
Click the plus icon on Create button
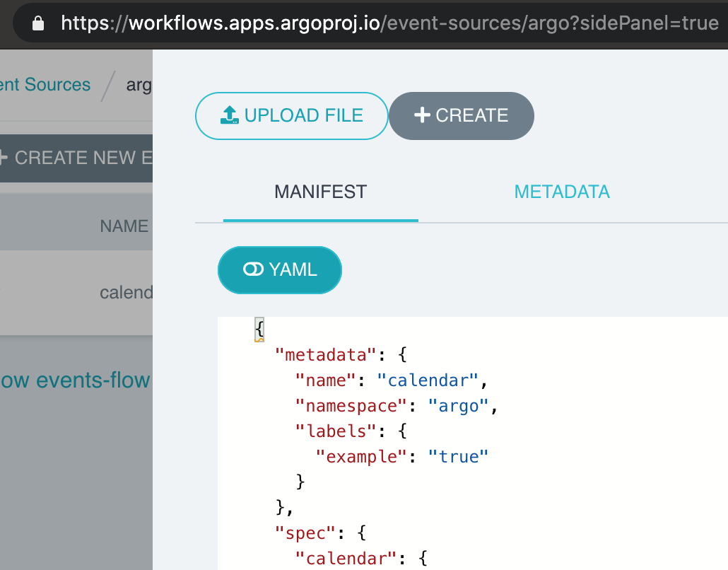point(422,115)
